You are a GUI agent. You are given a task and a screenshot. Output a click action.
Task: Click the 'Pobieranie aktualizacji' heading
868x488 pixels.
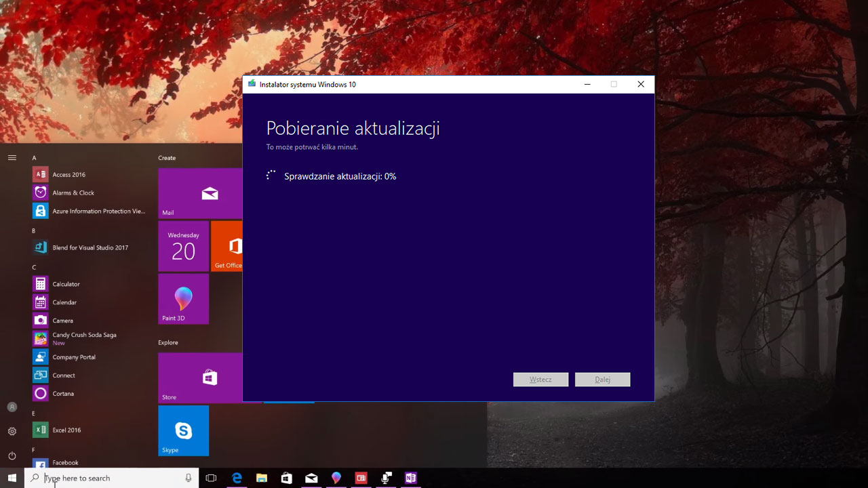click(353, 129)
